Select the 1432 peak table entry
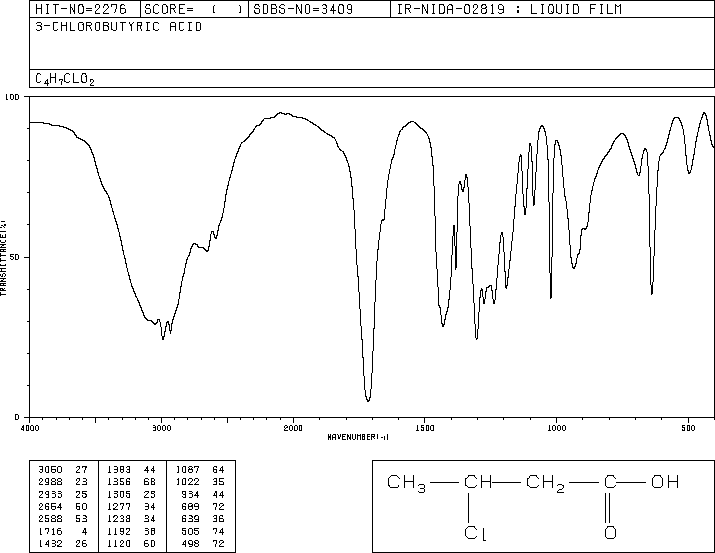Image resolution: width=715 pixels, height=553 pixels. [50, 544]
